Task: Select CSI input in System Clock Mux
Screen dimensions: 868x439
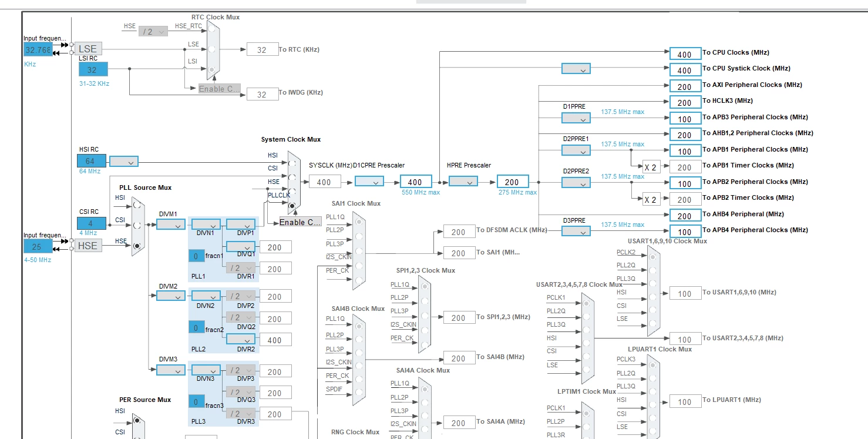Action: [x=292, y=176]
